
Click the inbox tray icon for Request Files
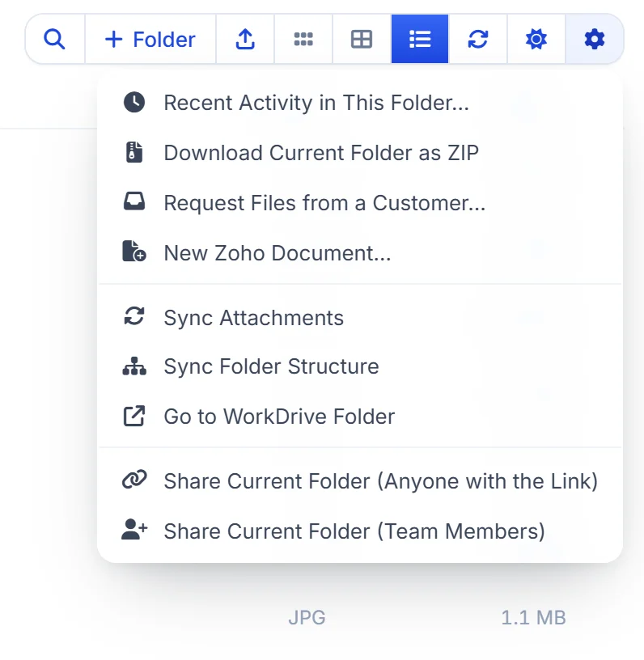[134, 201]
